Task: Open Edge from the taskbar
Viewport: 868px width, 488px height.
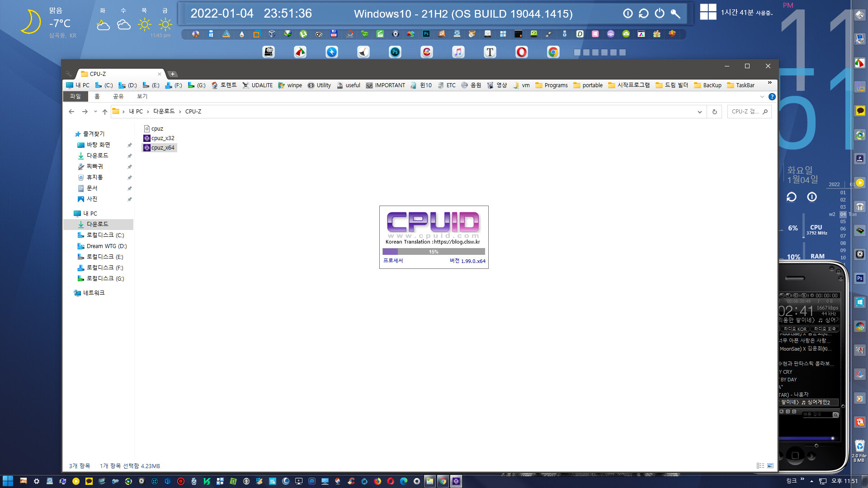Action: point(404,481)
